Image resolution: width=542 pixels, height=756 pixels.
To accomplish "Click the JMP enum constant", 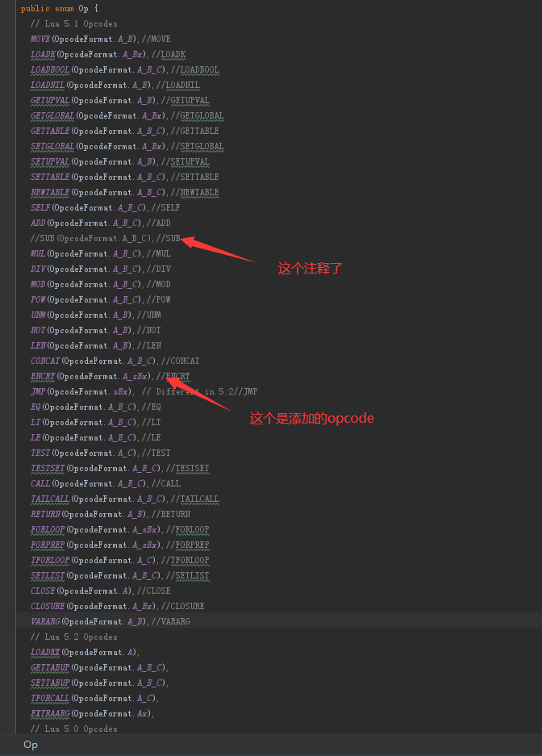I will [x=38, y=391].
